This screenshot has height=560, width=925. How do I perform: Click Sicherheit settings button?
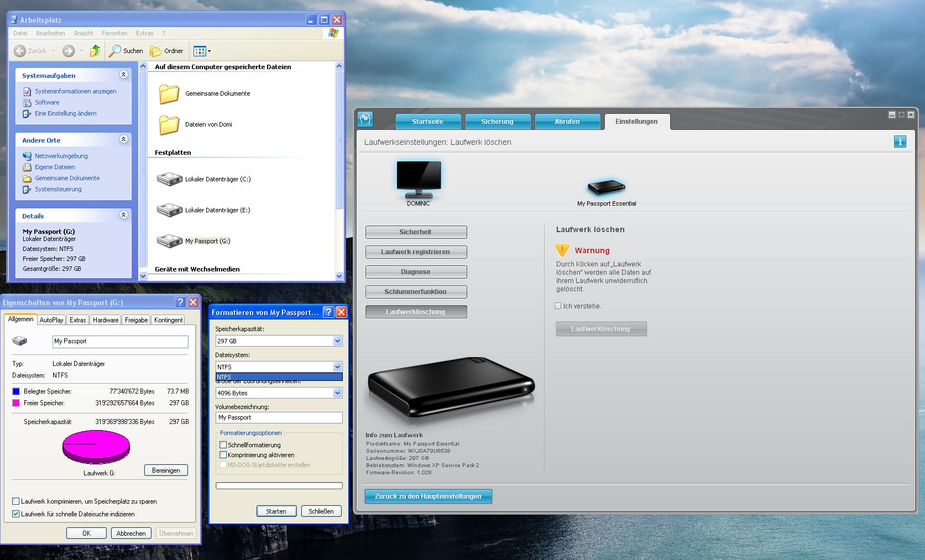tap(416, 232)
